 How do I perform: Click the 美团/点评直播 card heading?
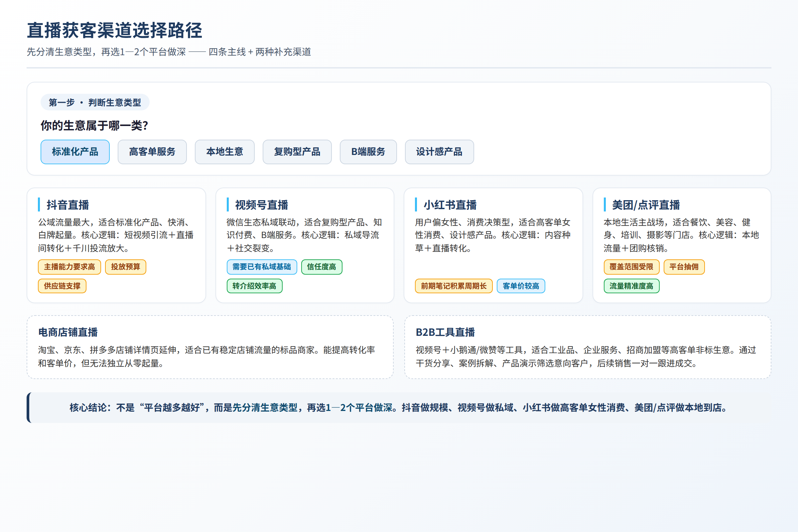(646, 205)
